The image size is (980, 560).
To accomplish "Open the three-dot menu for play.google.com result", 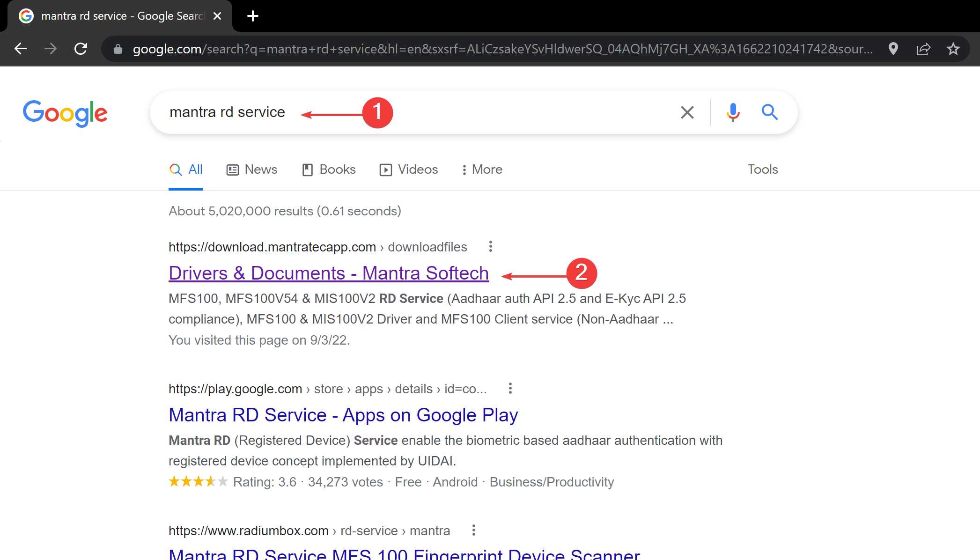I will click(x=510, y=389).
